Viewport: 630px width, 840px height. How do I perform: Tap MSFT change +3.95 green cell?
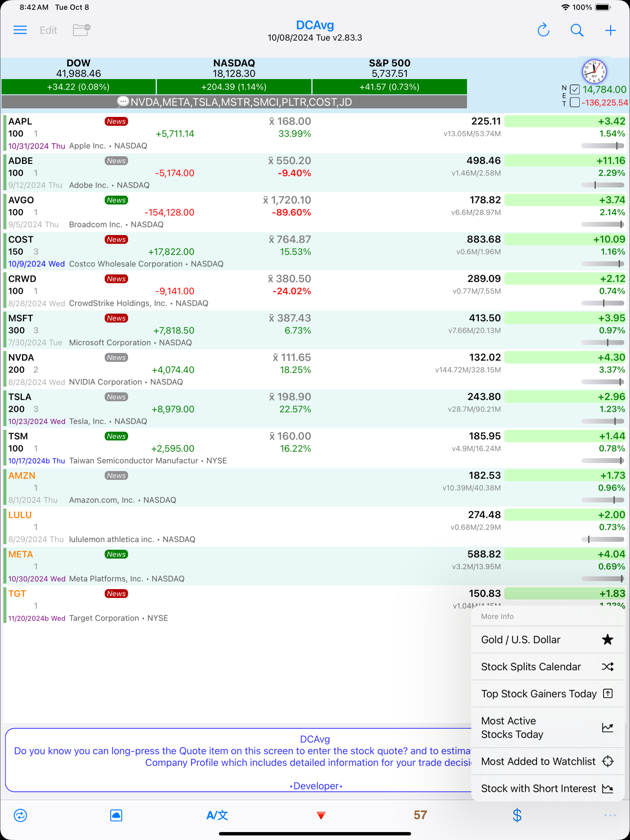point(565,318)
